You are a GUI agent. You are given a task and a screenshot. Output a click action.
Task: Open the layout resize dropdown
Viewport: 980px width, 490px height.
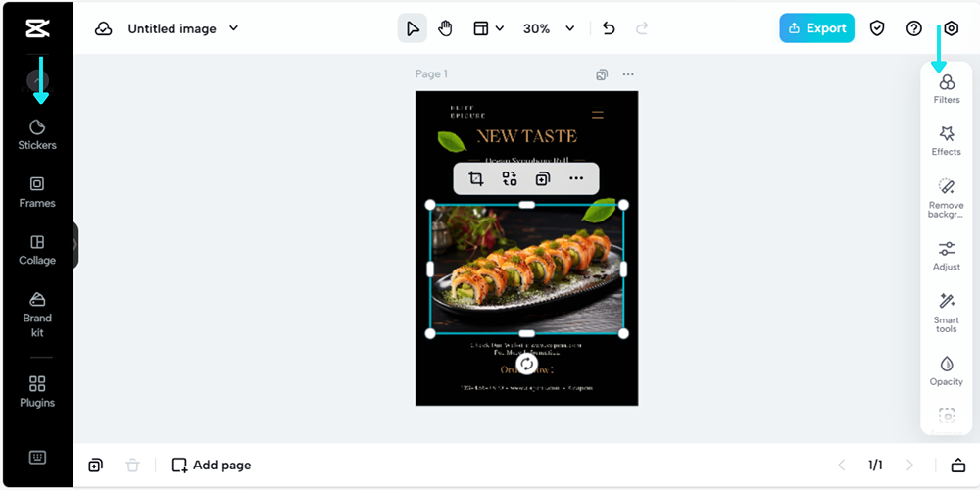click(488, 28)
